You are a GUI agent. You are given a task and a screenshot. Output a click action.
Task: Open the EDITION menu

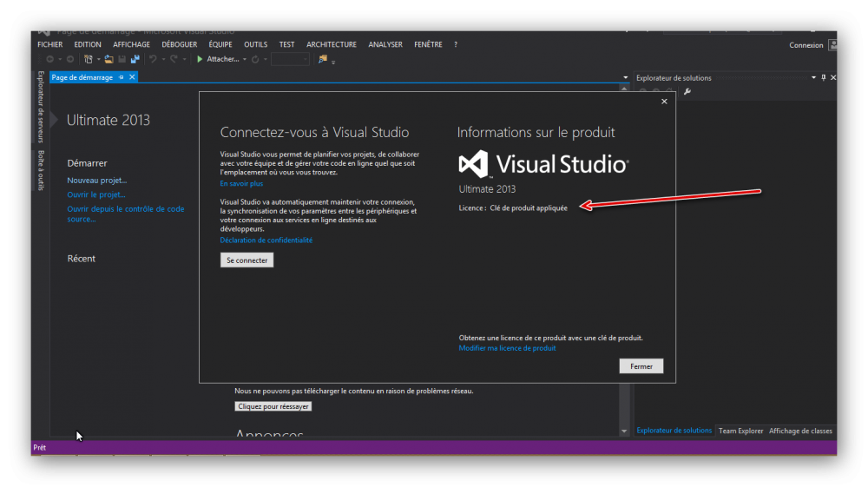coord(88,44)
